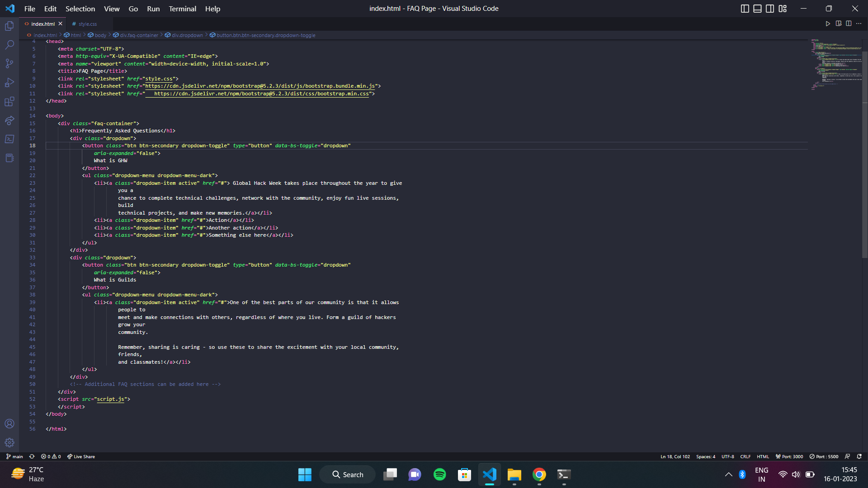Open Manage settings gear icon

pos(9,442)
